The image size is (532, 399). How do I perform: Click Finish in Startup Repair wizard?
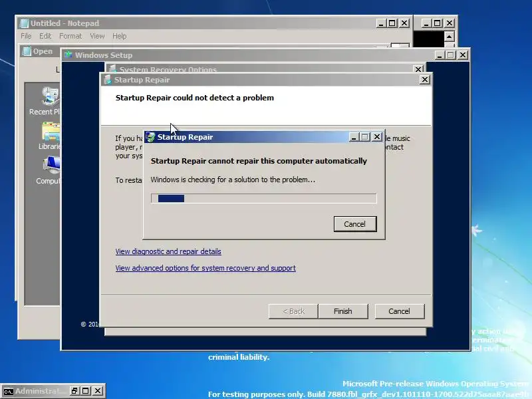click(x=343, y=311)
